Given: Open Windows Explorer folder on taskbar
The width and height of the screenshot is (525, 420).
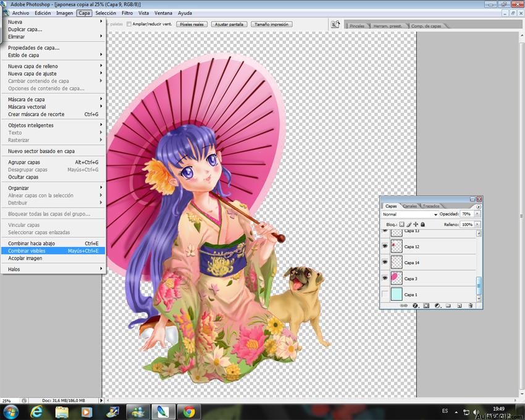Looking at the screenshot, I should pos(62,411).
